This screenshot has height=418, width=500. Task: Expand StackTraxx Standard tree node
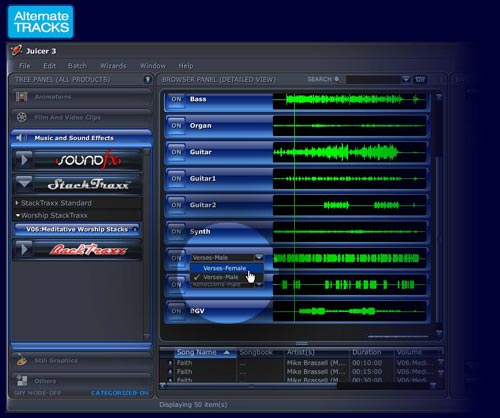[x=17, y=203]
